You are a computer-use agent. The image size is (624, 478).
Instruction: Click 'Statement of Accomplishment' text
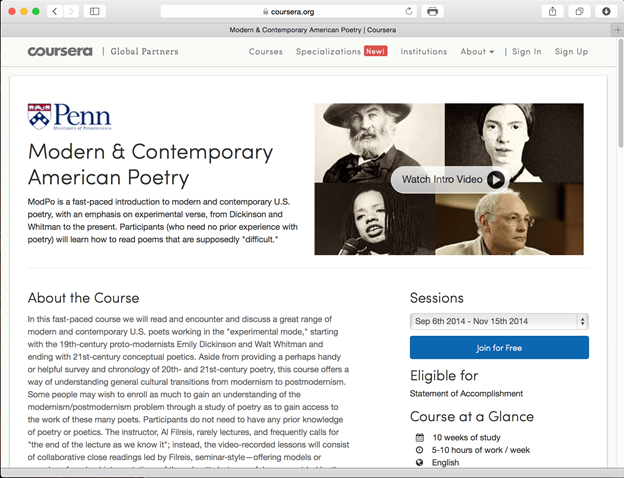pos(466,394)
